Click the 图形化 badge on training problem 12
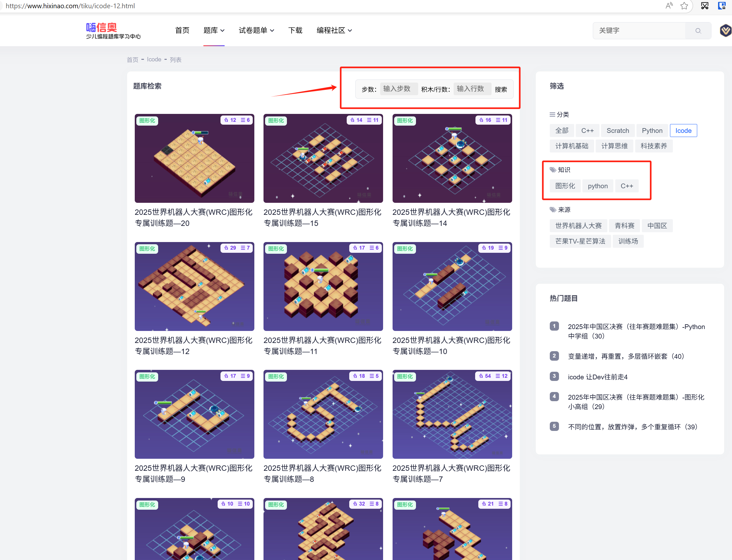Viewport: 732px width, 560px height. click(147, 249)
